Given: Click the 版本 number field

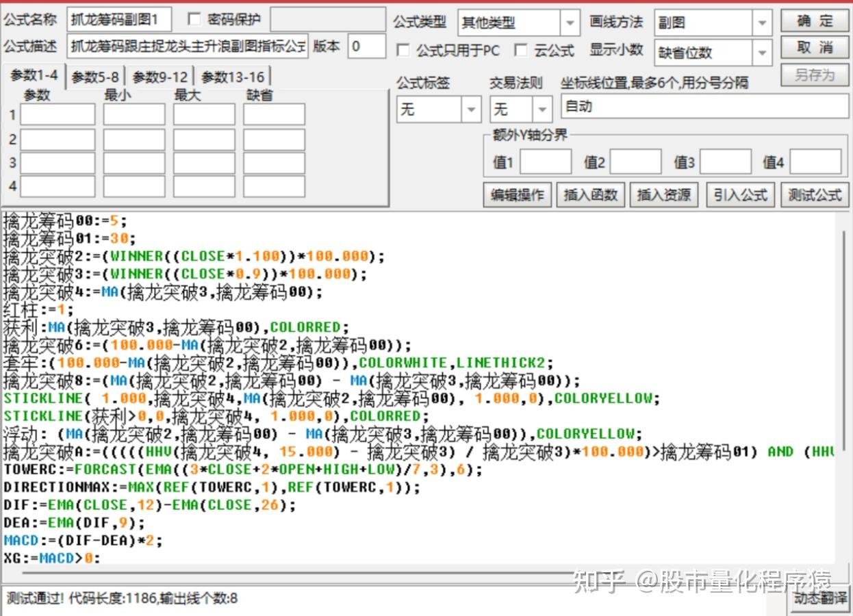Looking at the screenshot, I should point(367,47).
